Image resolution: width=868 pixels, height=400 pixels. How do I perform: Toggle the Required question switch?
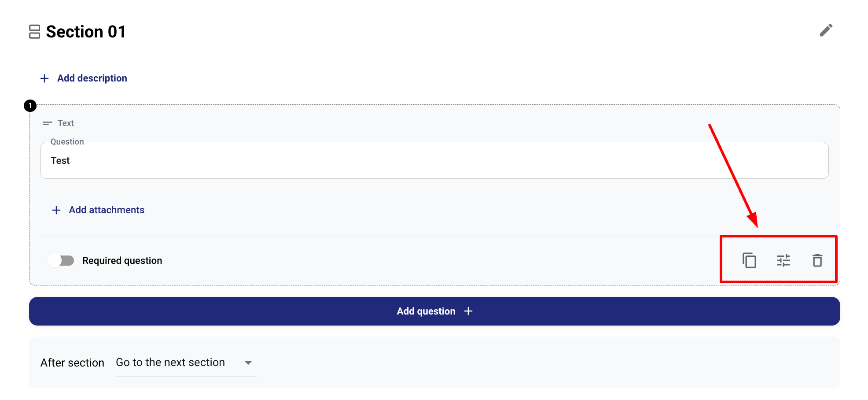(61, 260)
